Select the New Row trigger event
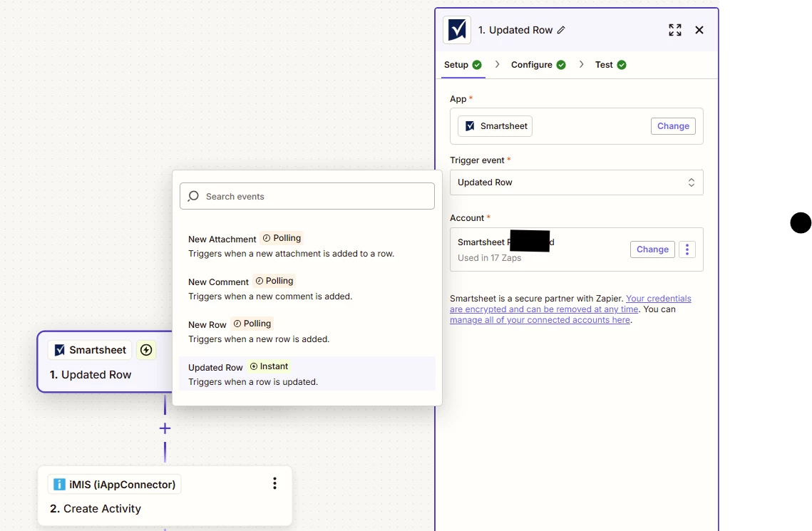This screenshot has height=531, width=812. (x=307, y=331)
